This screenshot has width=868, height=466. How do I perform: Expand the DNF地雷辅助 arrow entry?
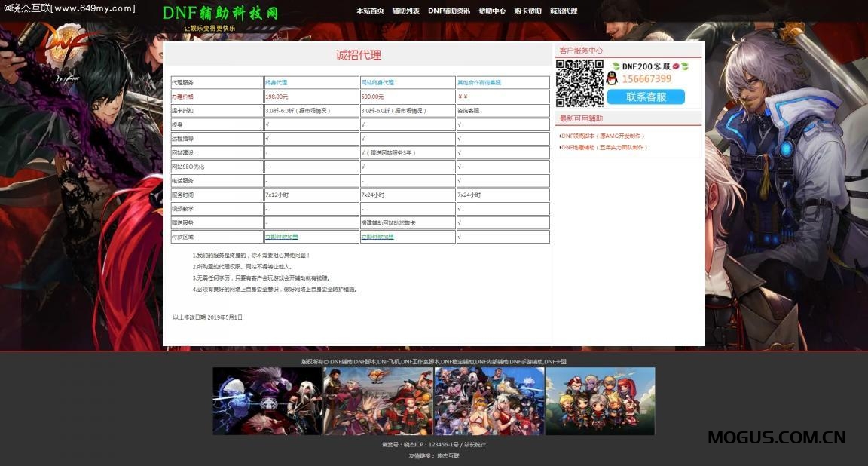pos(604,148)
